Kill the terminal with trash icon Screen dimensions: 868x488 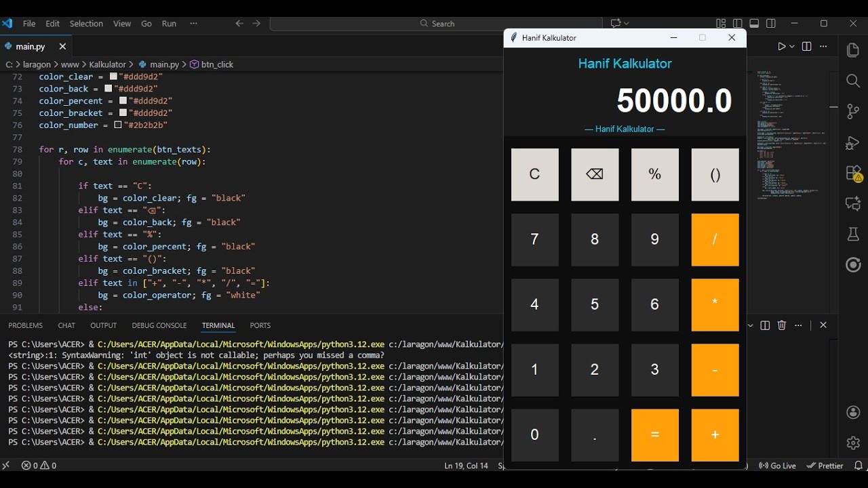click(x=781, y=325)
